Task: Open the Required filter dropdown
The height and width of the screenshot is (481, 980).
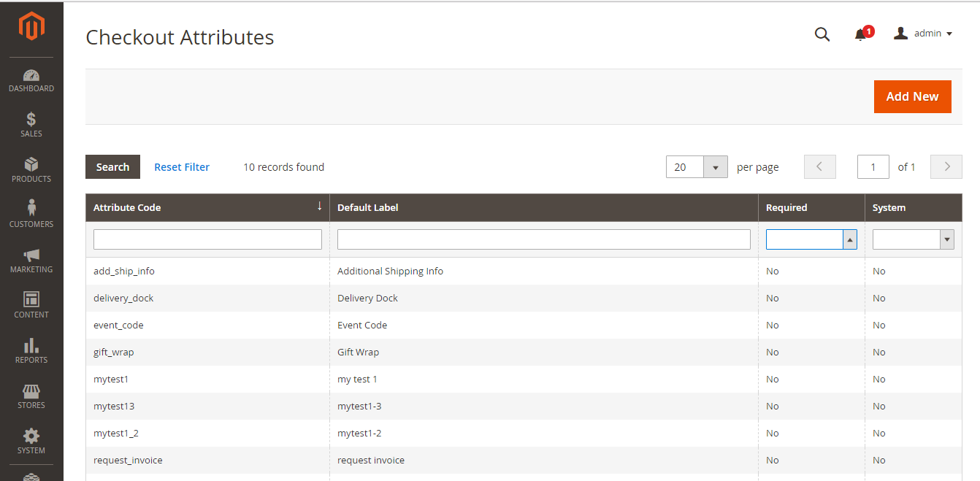Action: click(x=811, y=239)
